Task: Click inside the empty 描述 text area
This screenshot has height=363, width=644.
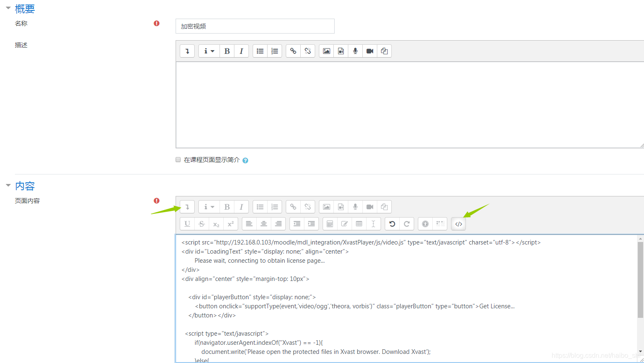Action: pos(410,105)
